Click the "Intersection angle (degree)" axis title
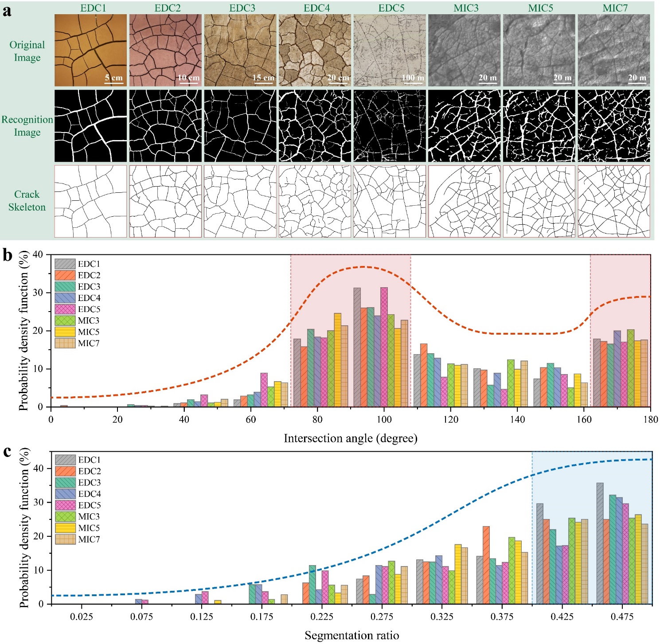Image resolution: width=660 pixels, height=644 pixels. (x=351, y=438)
